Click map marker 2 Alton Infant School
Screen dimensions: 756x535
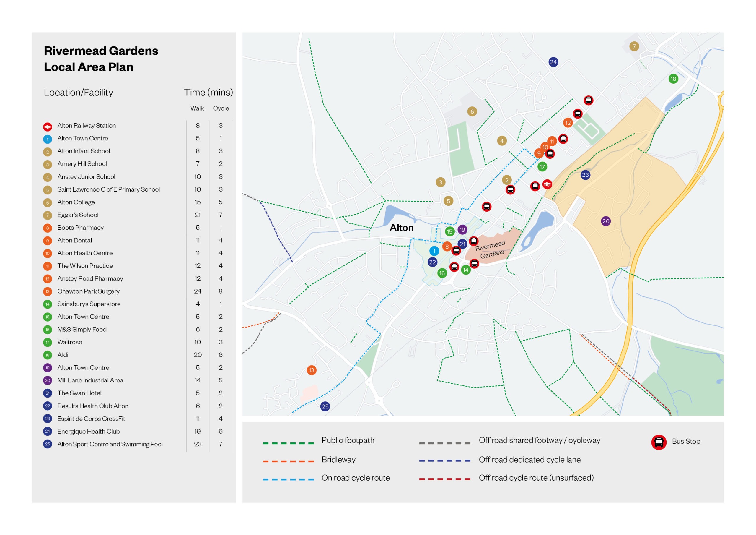pos(507,180)
